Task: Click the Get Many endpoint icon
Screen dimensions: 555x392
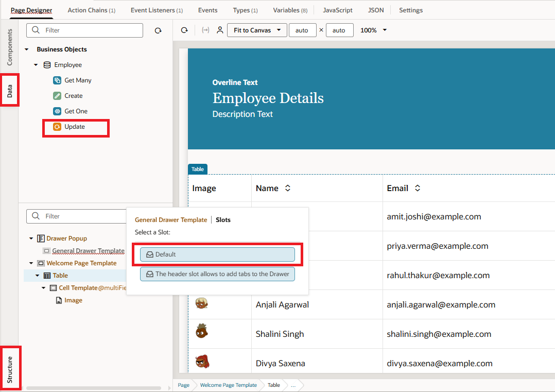Action: click(57, 80)
